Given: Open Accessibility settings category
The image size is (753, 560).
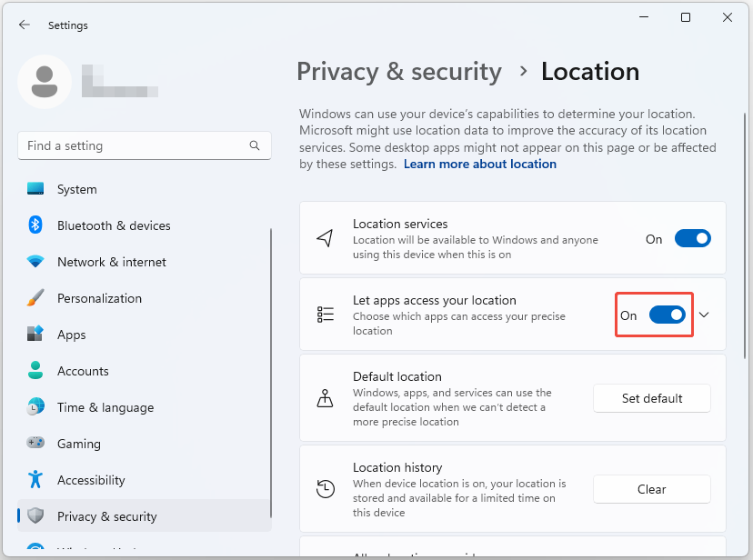Looking at the screenshot, I should pyautogui.click(x=144, y=480).
